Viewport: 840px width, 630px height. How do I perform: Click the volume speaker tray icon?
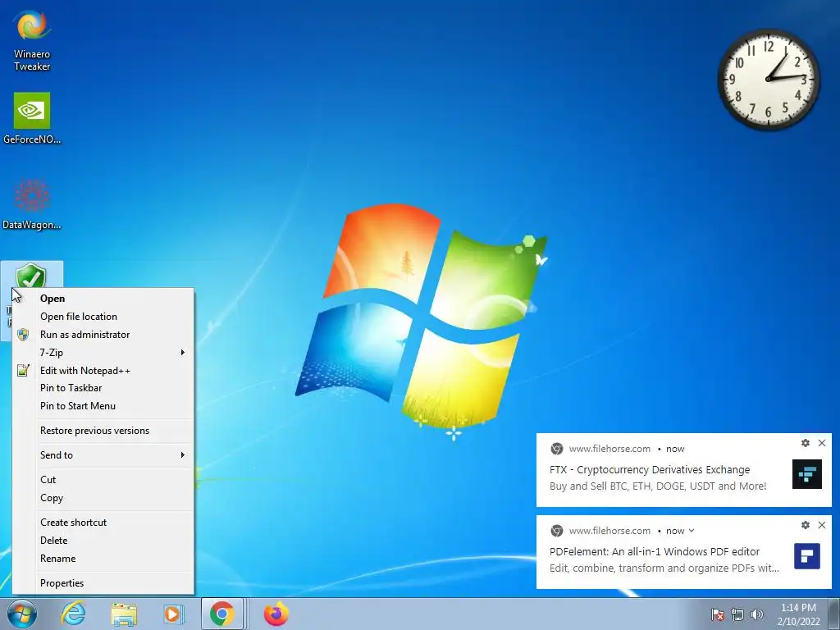(756, 614)
